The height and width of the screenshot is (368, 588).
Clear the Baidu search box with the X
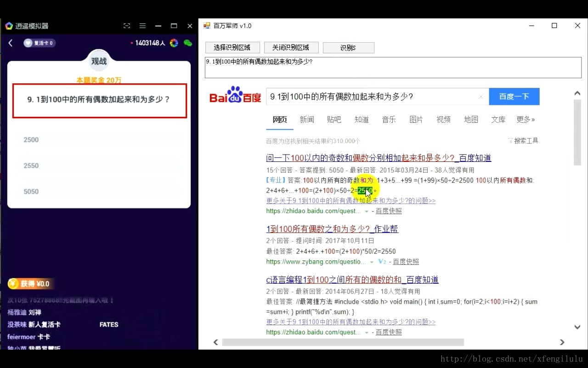tap(481, 97)
